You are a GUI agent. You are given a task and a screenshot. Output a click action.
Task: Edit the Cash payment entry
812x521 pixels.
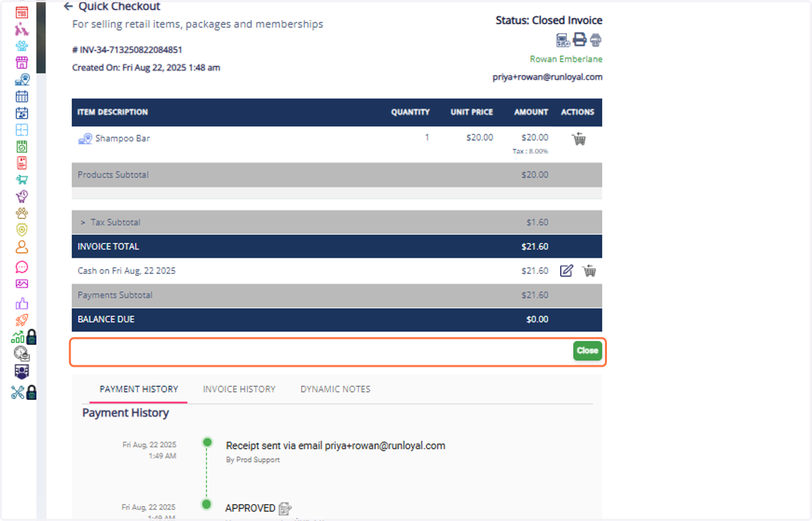566,271
